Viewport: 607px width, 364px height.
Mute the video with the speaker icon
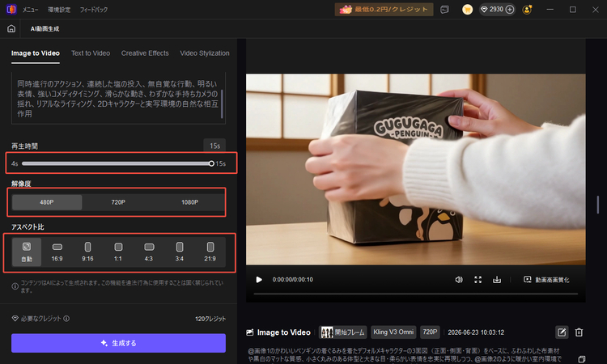[x=459, y=280]
